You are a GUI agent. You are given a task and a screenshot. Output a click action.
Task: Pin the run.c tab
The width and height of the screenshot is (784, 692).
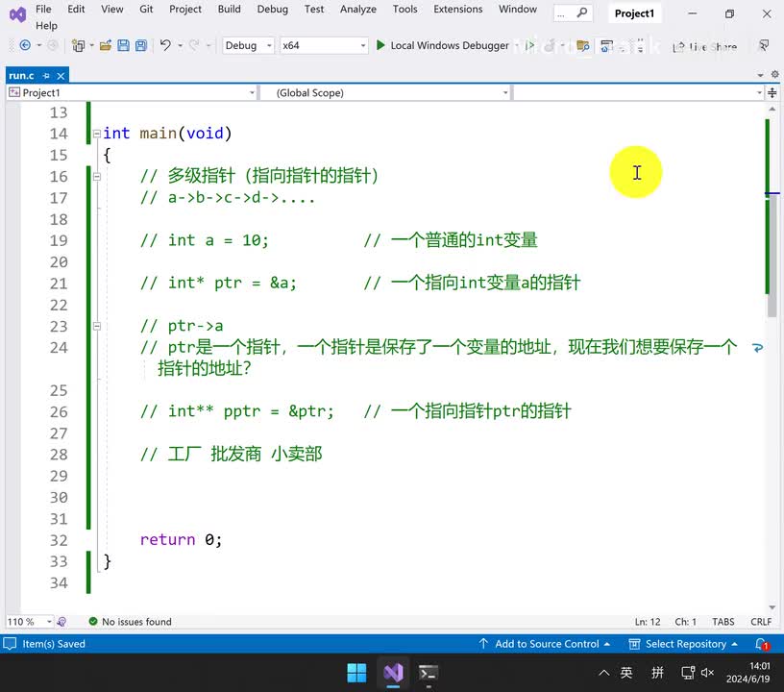[46, 76]
